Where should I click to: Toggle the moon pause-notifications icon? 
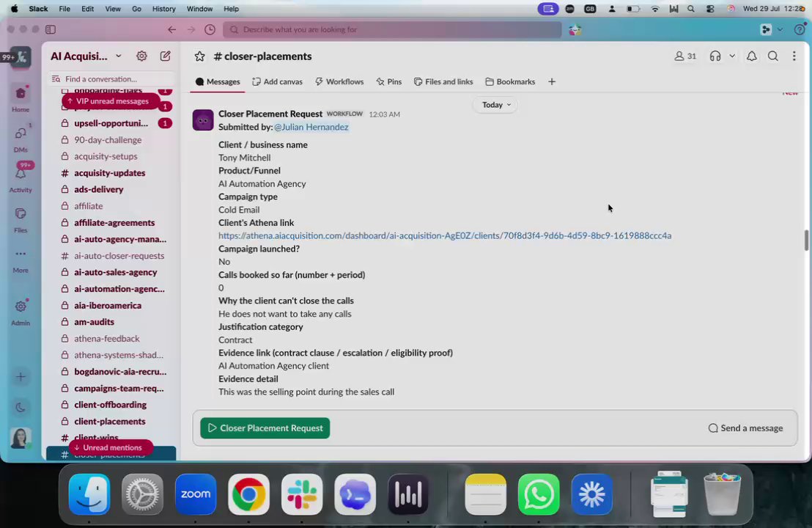[21, 407]
